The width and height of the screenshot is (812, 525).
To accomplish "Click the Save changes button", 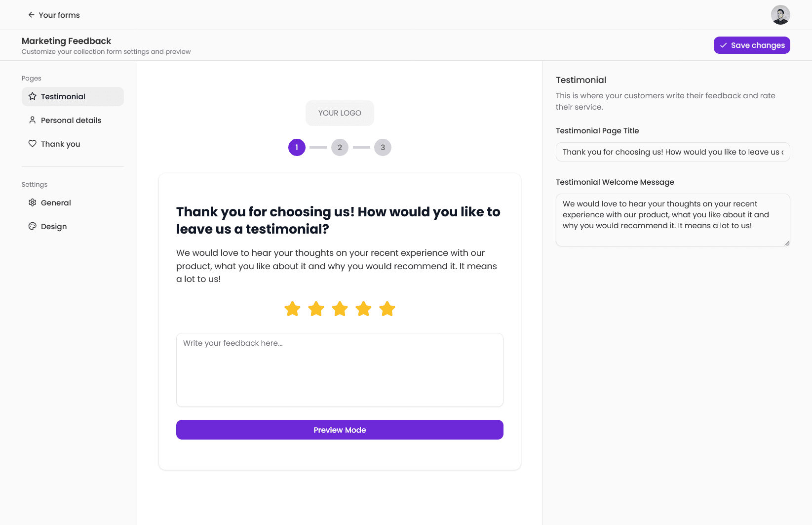I will tap(751, 45).
